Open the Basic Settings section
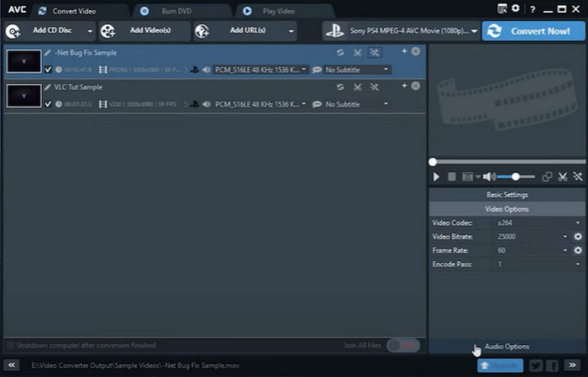 point(507,195)
